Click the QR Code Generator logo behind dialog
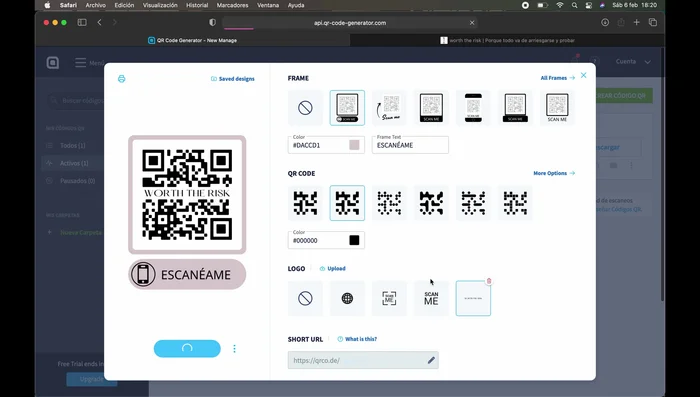700x397 pixels. click(x=53, y=63)
